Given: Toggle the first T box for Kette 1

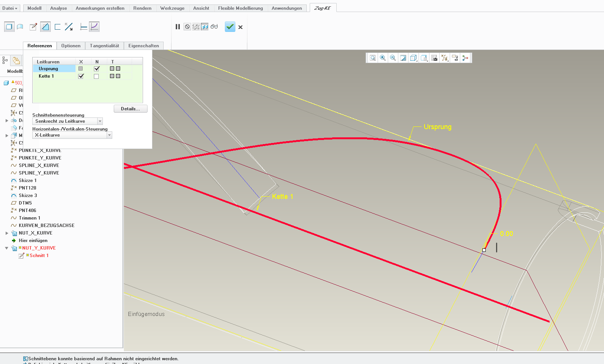Looking at the screenshot, I should point(112,76).
